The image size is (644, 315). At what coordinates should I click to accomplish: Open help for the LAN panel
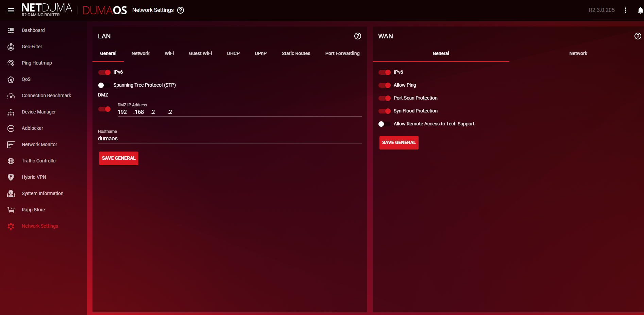(357, 36)
